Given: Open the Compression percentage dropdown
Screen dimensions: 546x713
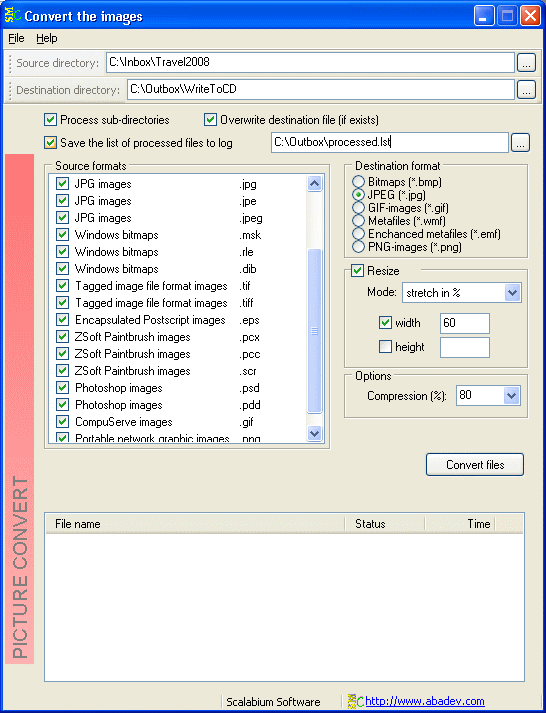Looking at the screenshot, I should tap(511, 396).
